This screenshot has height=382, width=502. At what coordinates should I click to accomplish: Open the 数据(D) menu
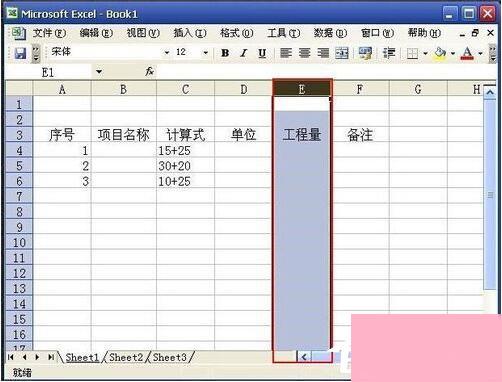pyautogui.click(x=330, y=33)
